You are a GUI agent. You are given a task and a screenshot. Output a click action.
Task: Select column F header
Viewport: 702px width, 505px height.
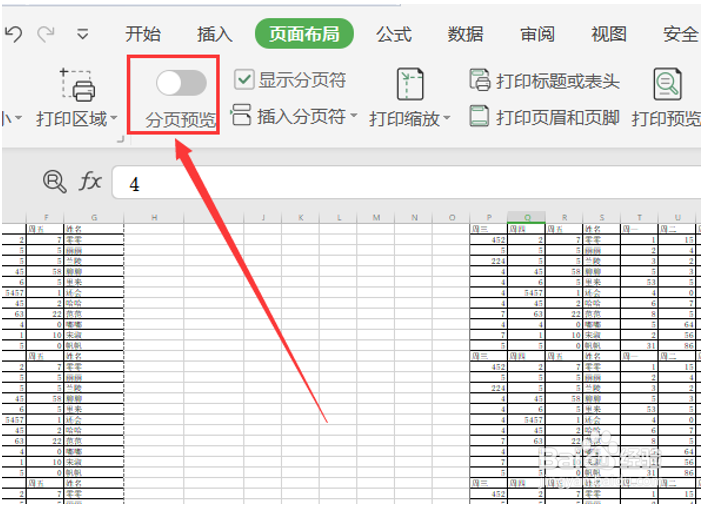point(46,218)
